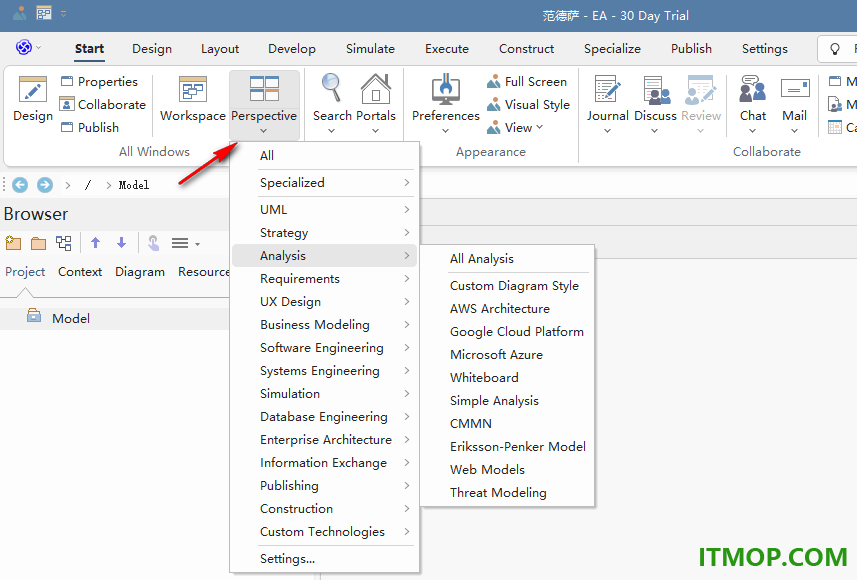Click the application logo button

click(x=24, y=48)
